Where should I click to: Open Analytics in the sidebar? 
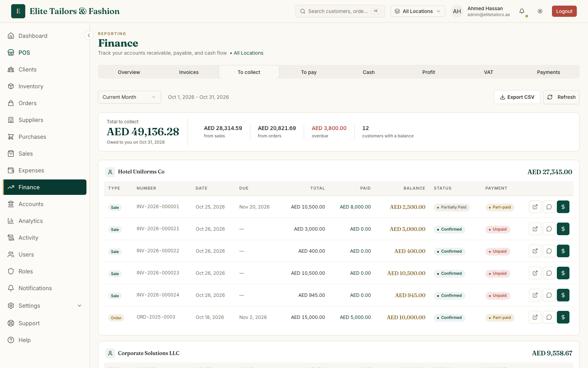tap(45, 221)
